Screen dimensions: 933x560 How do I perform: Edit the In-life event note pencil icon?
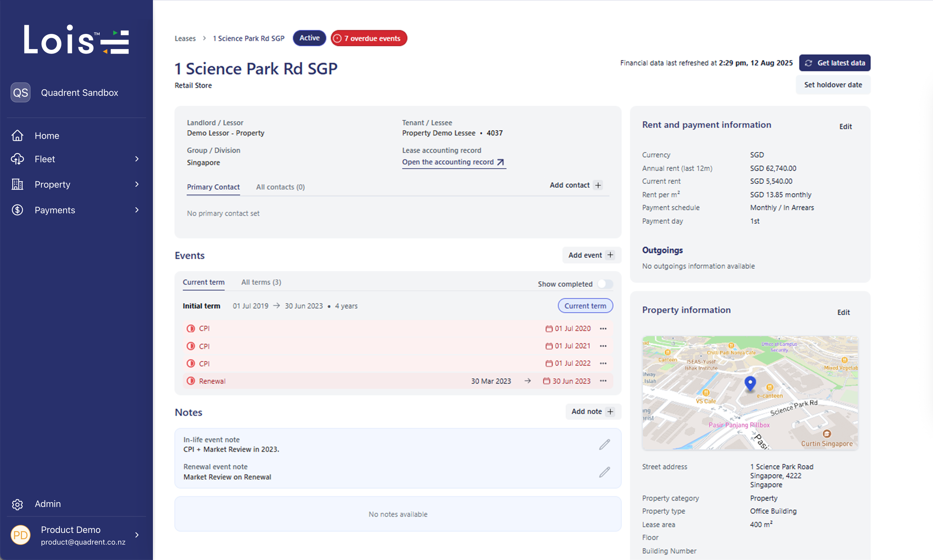tap(605, 445)
